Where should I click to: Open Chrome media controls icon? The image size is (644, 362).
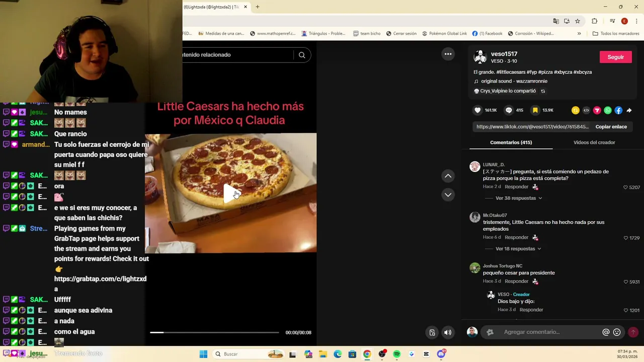(x=612, y=21)
